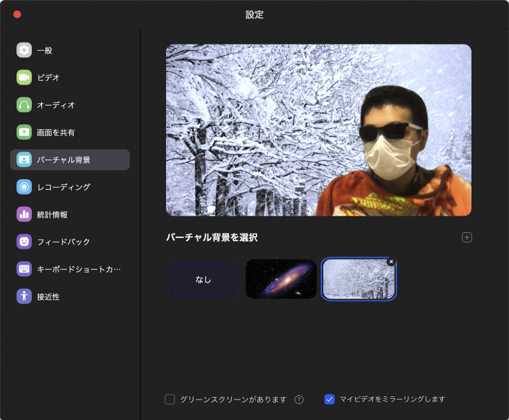Enable グリーンスクリーンがあります checkbox

click(x=170, y=399)
